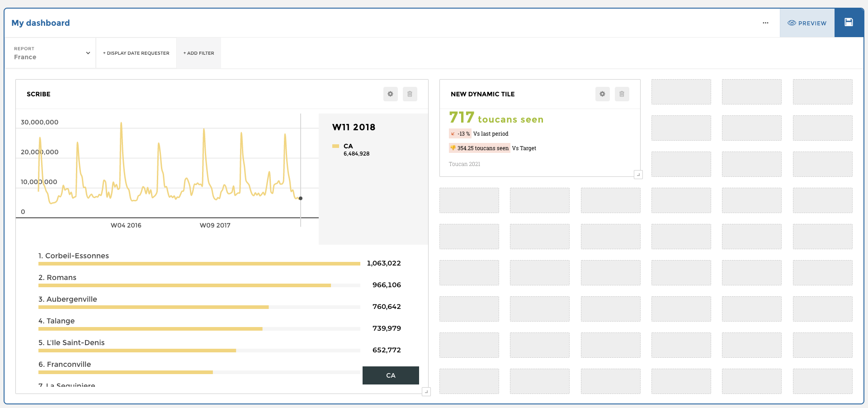Open New Dynamic Tile settings gear
Viewport: 868px width, 408px height.
[x=602, y=94]
